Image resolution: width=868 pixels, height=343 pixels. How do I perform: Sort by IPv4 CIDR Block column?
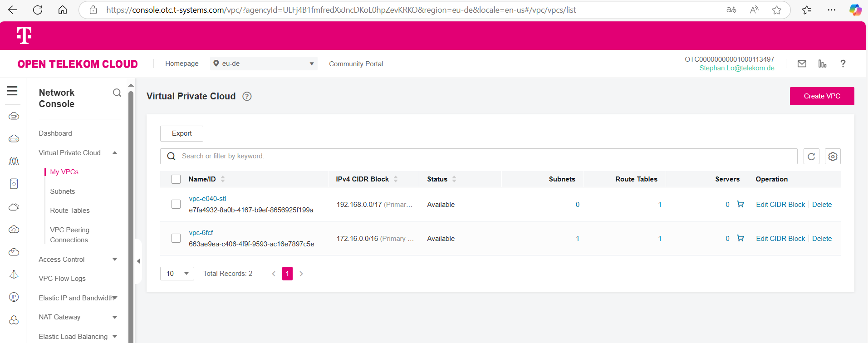(x=396, y=179)
